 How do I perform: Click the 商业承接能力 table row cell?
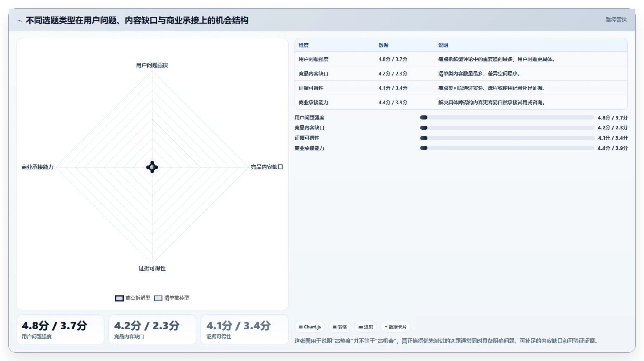(314, 103)
